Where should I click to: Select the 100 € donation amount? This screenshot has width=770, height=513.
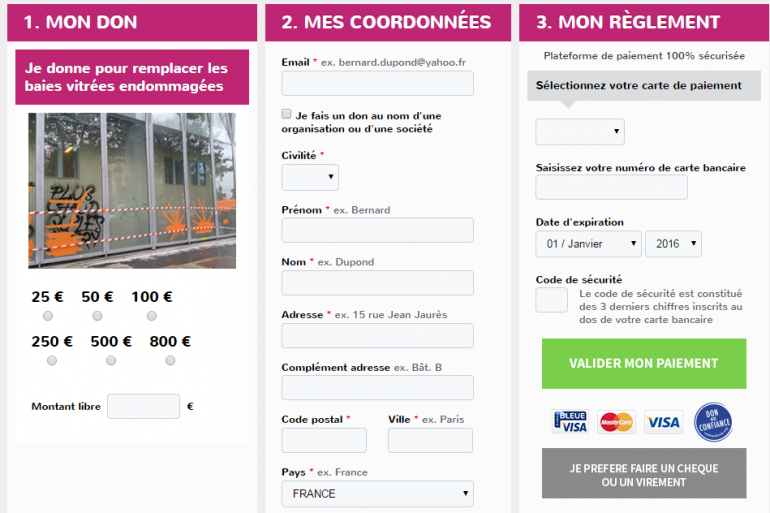coord(152,316)
